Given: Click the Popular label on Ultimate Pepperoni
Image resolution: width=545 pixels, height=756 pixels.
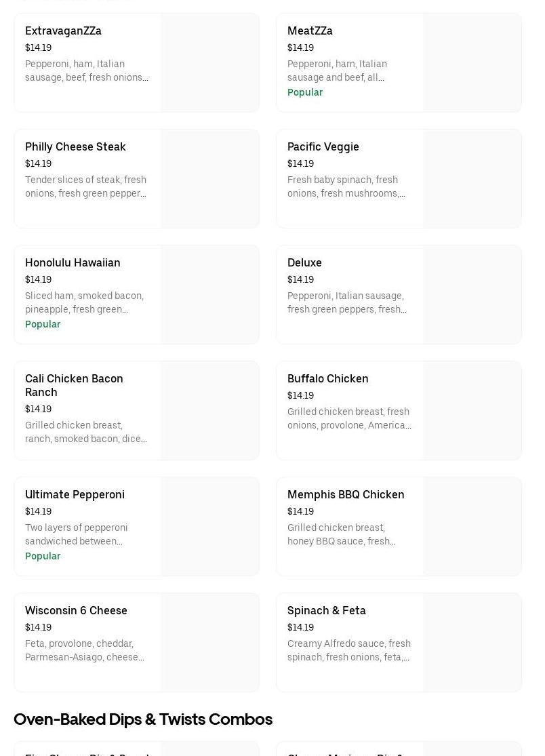Looking at the screenshot, I should (x=43, y=556).
